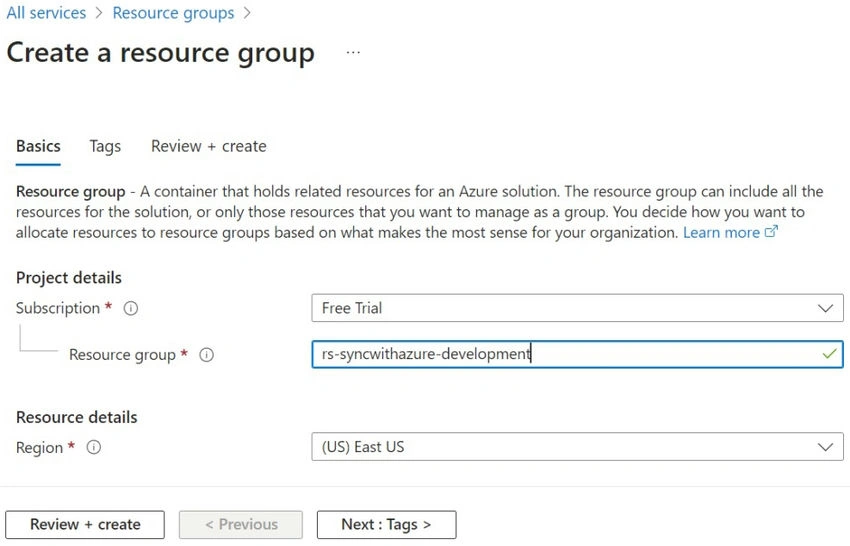Switch to the Tags tab
Viewport: 850px width, 546px height.
[x=105, y=146]
